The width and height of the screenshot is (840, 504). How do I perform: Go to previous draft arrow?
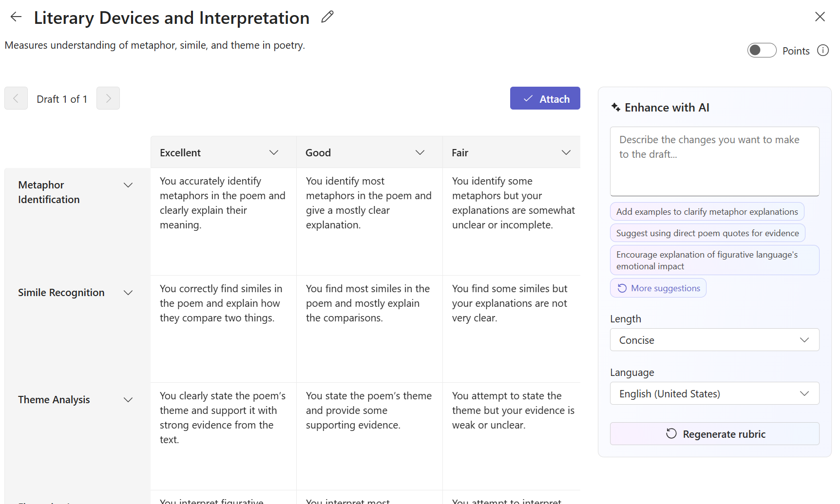[x=16, y=98]
